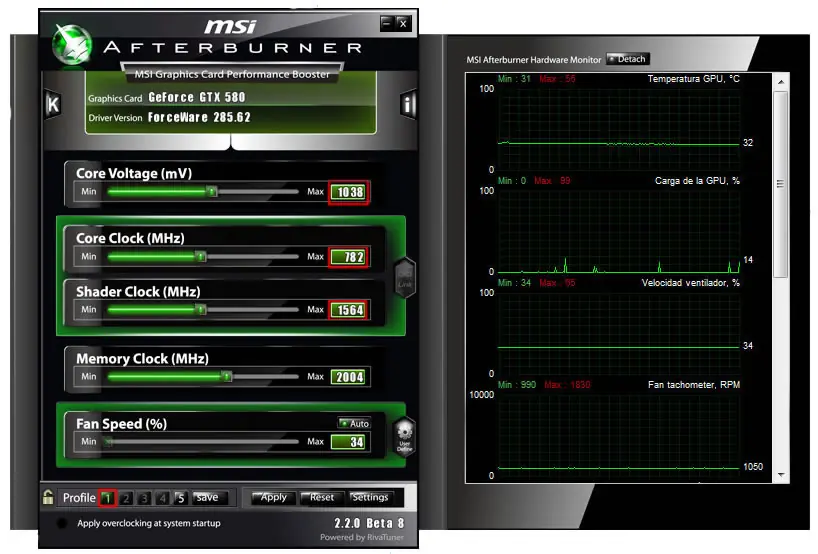Click the green MSI Afterburner logo
This screenshot has height=554, width=818.
point(72,45)
